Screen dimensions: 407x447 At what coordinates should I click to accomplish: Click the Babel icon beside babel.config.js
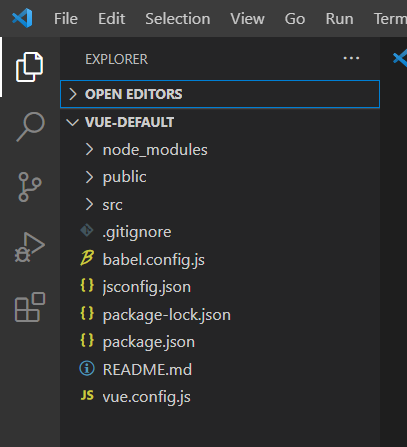87,258
